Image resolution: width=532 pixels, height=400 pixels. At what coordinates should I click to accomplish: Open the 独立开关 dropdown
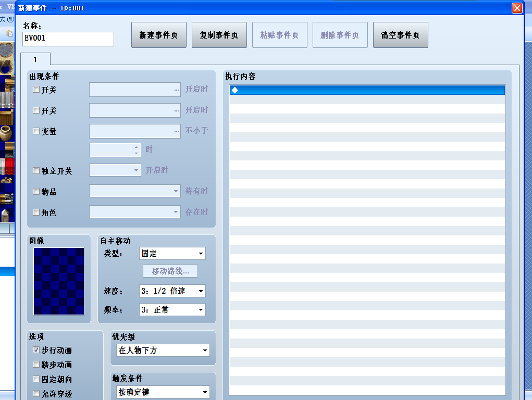pyautogui.click(x=115, y=170)
